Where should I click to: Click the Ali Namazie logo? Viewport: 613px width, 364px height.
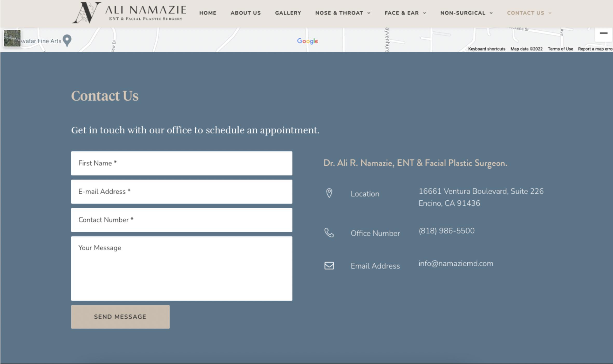(129, 13)
